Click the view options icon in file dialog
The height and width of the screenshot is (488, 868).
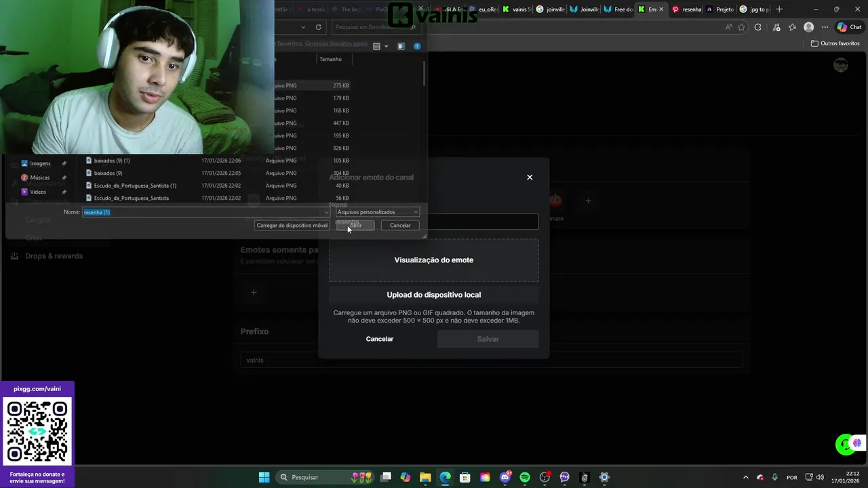[x=377, y=46]
